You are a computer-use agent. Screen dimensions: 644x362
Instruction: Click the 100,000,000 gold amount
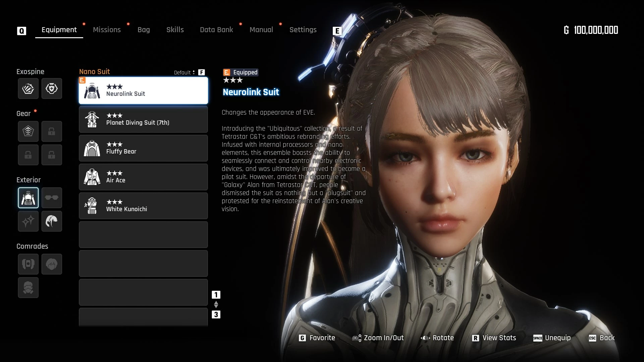pos(596,30)
